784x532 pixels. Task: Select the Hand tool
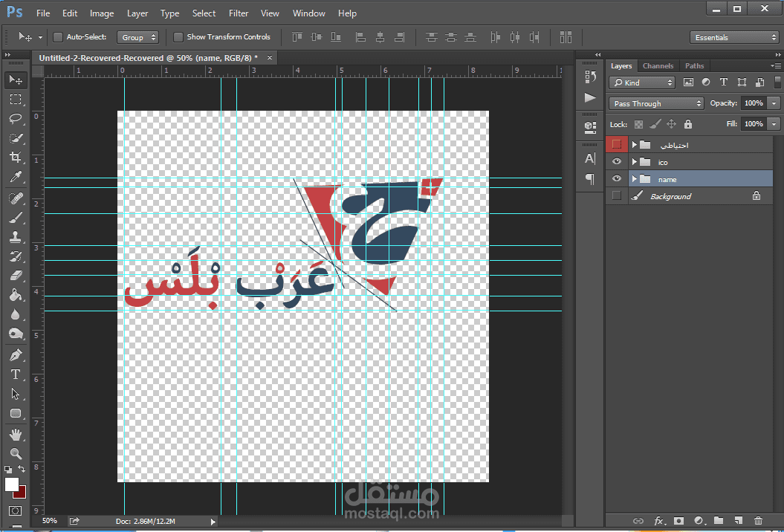click(16, 435)
